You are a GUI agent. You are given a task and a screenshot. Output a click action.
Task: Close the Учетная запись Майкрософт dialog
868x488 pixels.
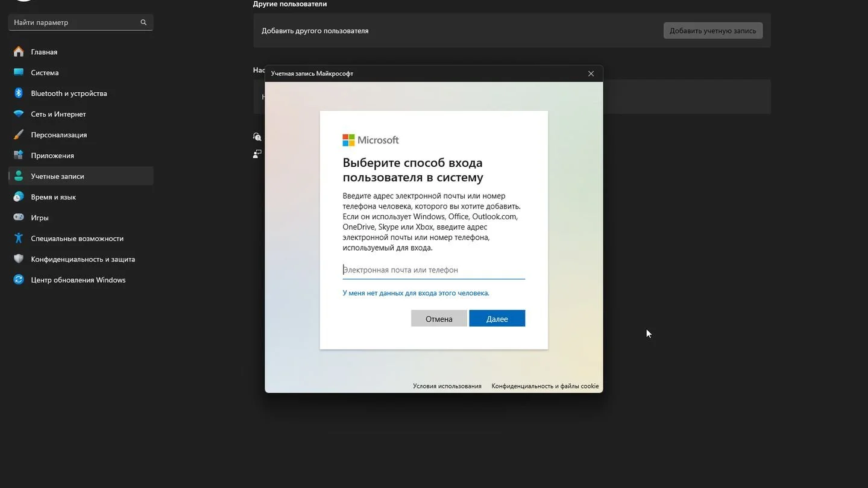coord(591,74)
